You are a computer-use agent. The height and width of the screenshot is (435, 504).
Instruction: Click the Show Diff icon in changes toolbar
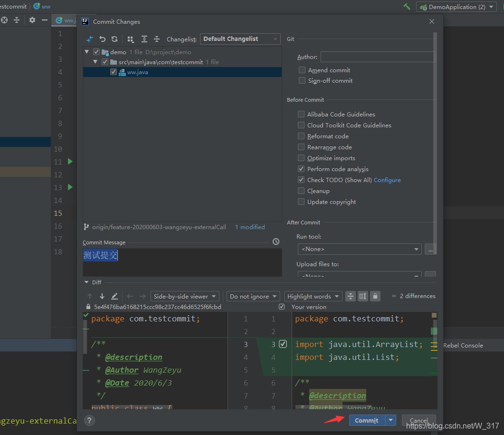90,39
